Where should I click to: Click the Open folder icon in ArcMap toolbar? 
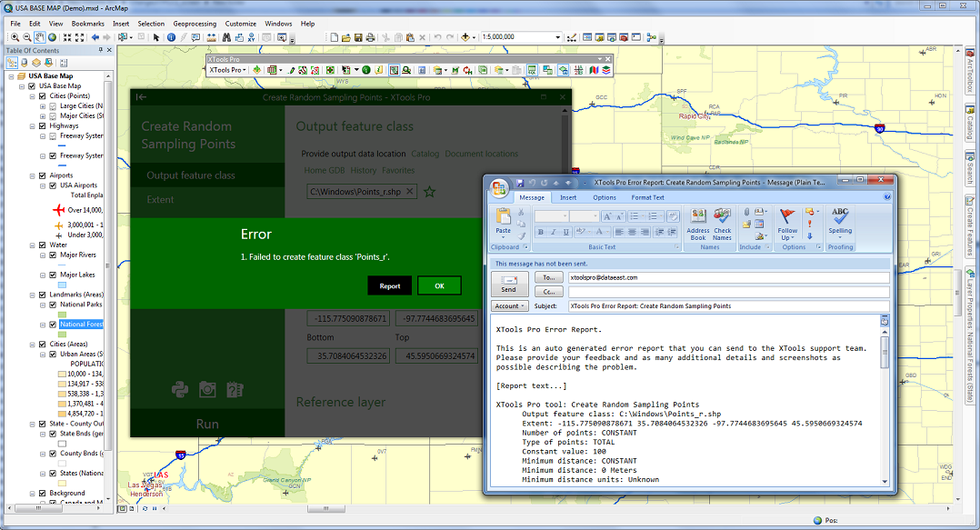click(x=346, y=37)
